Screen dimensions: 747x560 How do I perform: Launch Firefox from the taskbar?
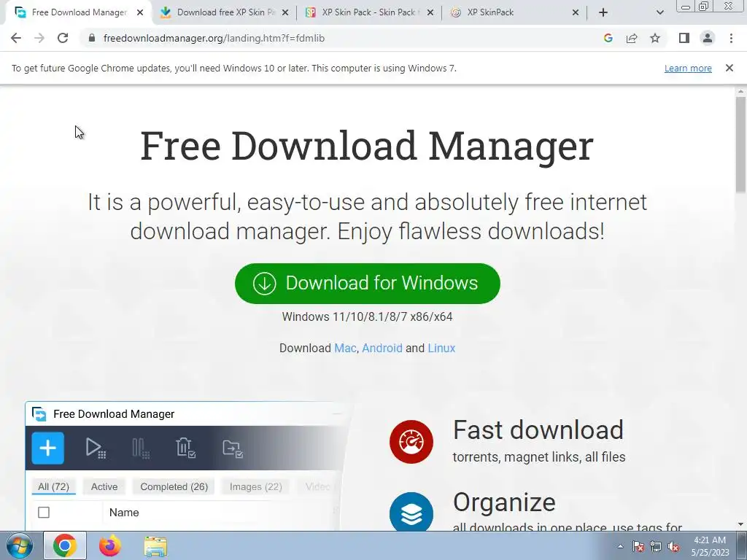pos(110,545)
